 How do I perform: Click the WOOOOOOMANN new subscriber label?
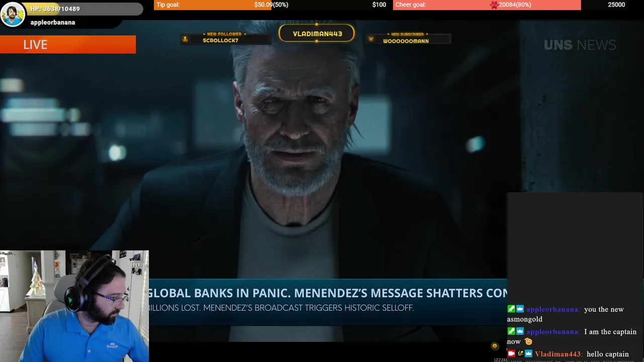pyautogui.click(x=406, y=41)
